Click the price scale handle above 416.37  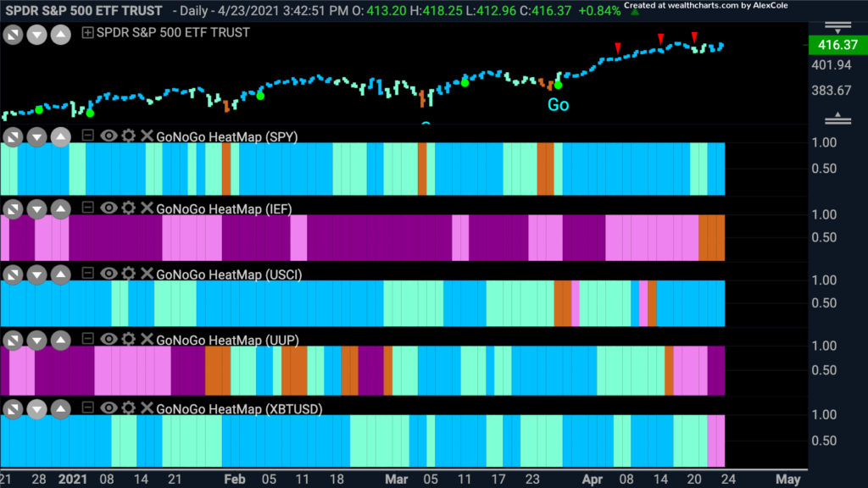pos(837,28)
